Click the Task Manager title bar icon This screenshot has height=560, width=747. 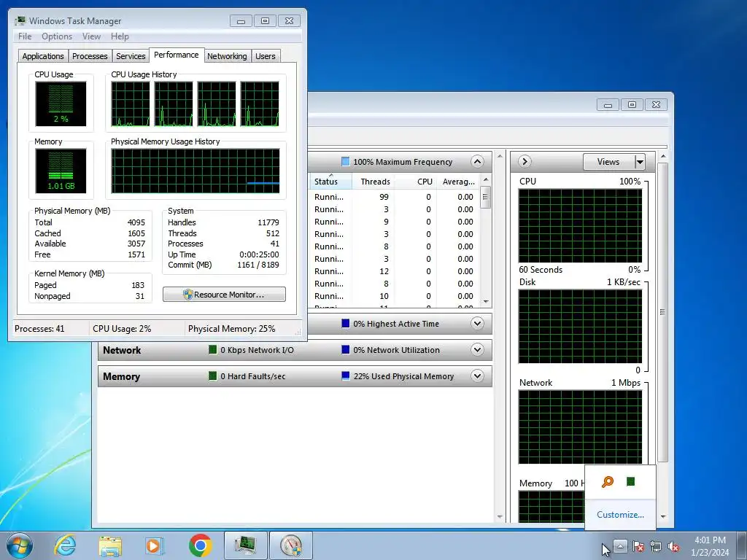20,20
